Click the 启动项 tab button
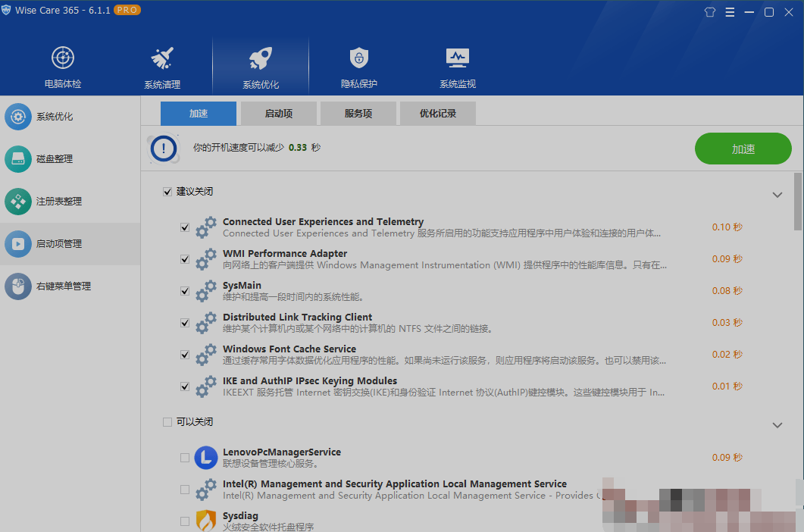 tap(278, 113)
